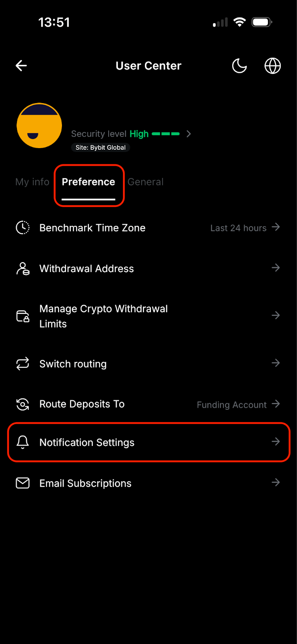Tap the back arrow icon
297x644 pixels.
[21, 66]
